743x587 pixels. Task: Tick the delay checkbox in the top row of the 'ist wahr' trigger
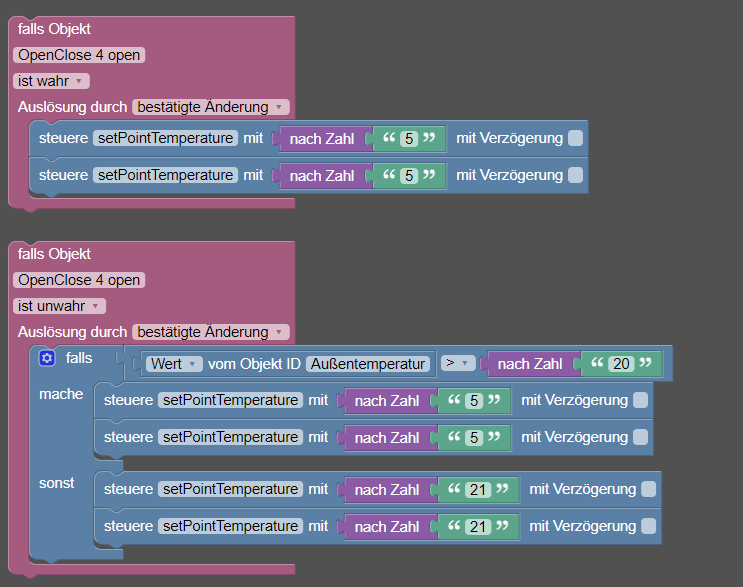[575, 138]
